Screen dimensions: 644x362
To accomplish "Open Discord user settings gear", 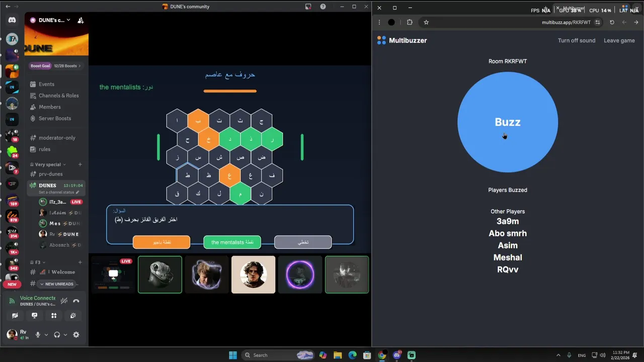I will pyautogui.click(x=76, y=335).
